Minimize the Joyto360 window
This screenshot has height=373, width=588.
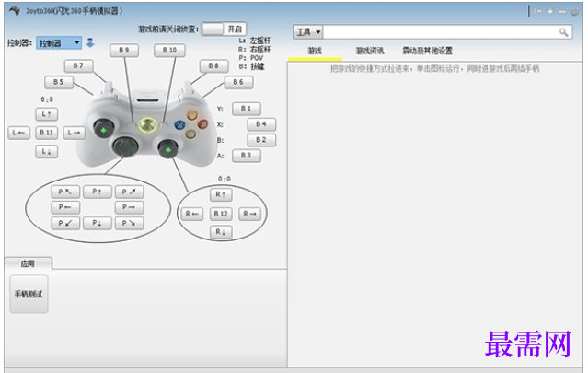[562, 12]
